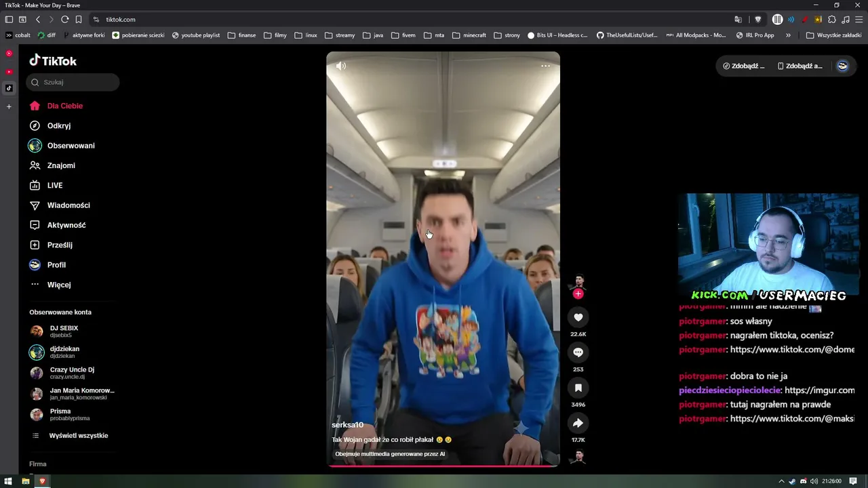The height and width of the screenshot is (488, 868).
Task: Reload the TikTok page
Action: pos(64,20)
